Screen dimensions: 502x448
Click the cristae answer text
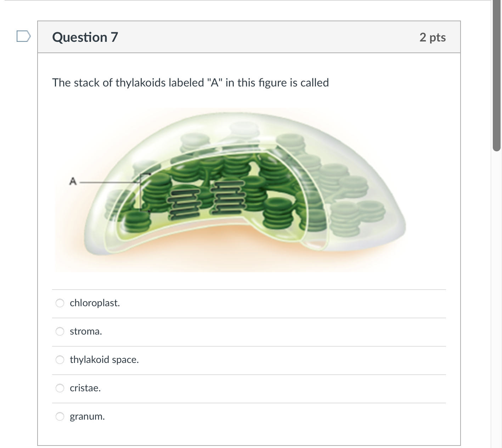point(85,388)
